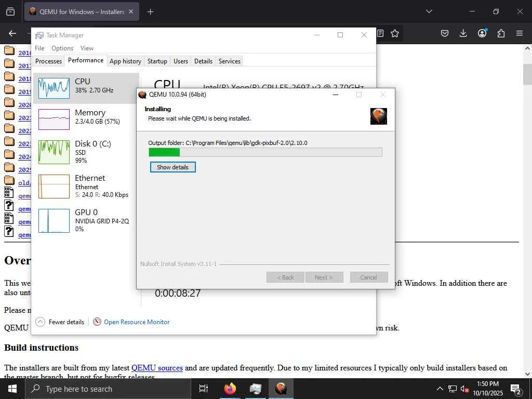Switch to Startup tab
The width and height of the screenshot is (532, 399).
pyautogui.click(x=157, y=61)
